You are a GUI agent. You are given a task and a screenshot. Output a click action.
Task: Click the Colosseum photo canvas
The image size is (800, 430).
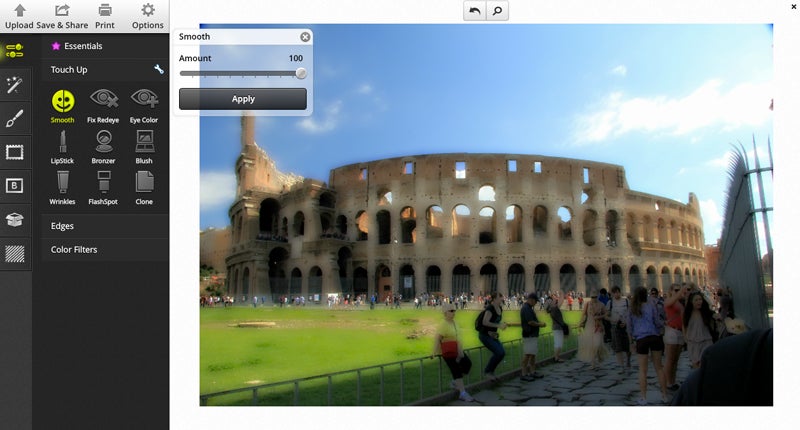tap(486, 215)
